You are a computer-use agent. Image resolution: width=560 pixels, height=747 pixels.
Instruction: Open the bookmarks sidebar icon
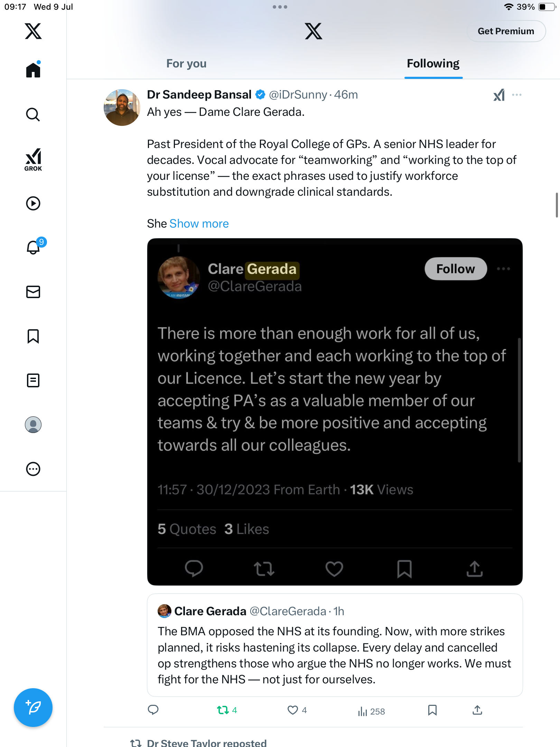pyautogui.click(x=33, y=336)
